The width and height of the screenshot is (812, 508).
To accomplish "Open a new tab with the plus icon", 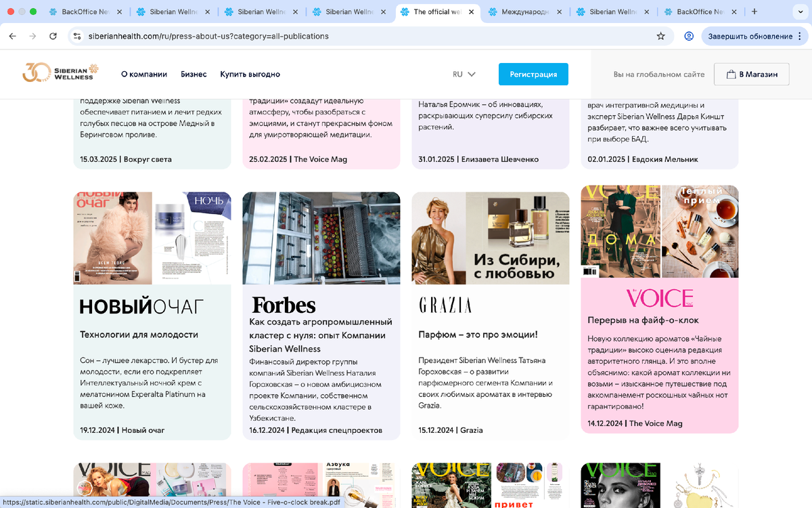I will 754,12.
